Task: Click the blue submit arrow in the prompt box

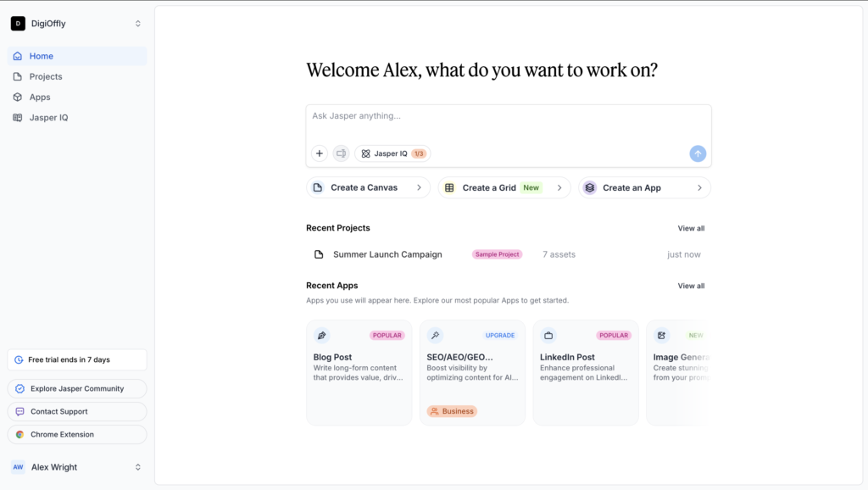Action: tap(697, 153)
